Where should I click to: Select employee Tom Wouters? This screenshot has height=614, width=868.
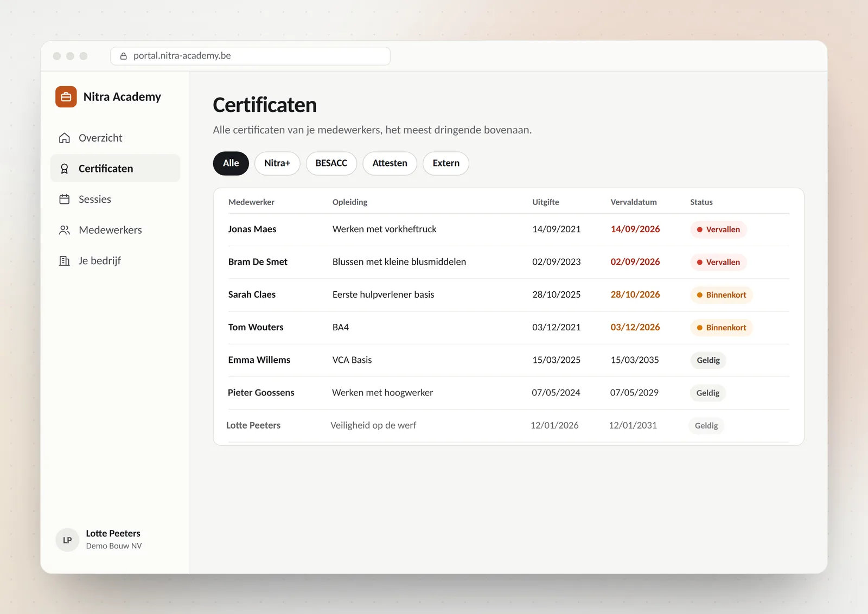coord(256,327)
